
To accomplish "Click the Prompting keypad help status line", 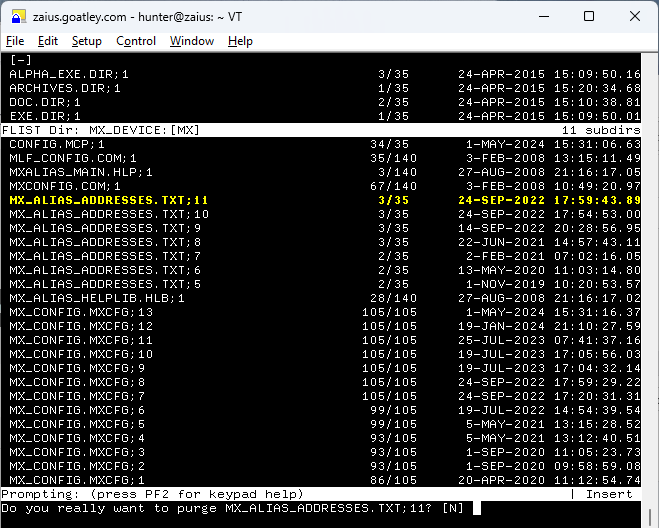I will click(x=153, y=494).
